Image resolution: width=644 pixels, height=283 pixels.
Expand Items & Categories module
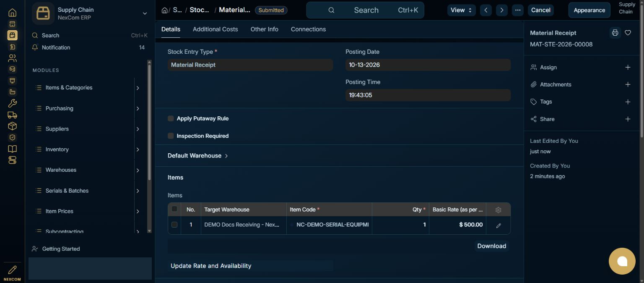click(138, 88)
